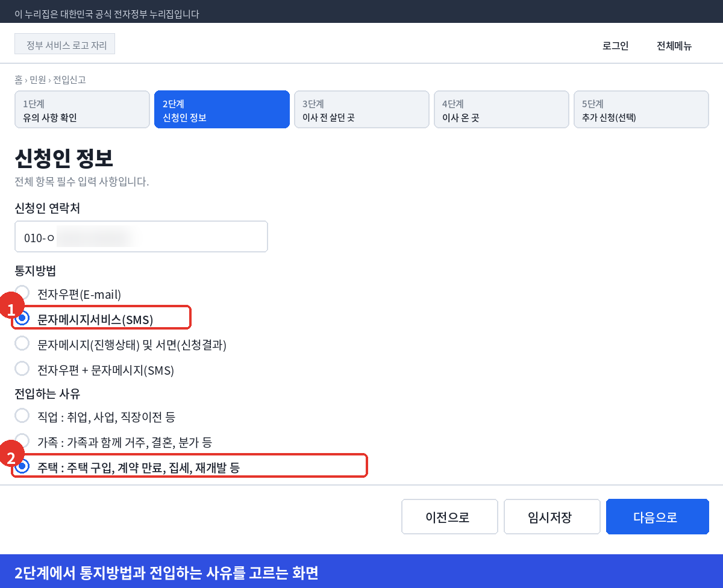Image resolution: width=723 pixels, height=588 pixels.
Task: Click the 신청인 정보 page heading
Action: click(x=64, y=158)
